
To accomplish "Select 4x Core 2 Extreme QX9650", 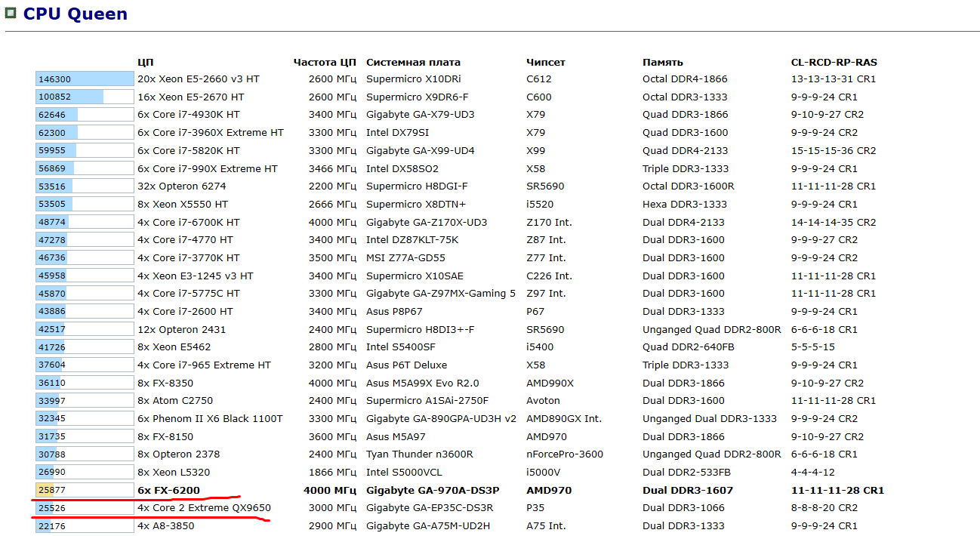I will tap(204, 508).
